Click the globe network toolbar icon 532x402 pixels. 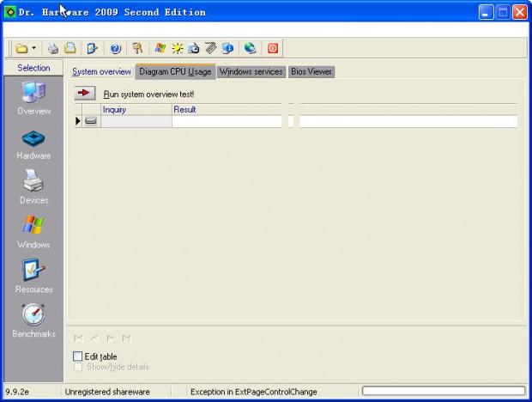click(x=250, y=49)
